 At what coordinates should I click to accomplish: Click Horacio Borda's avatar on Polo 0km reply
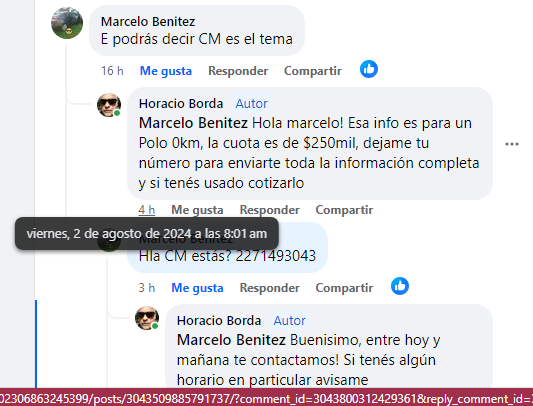tap(109, 105)
